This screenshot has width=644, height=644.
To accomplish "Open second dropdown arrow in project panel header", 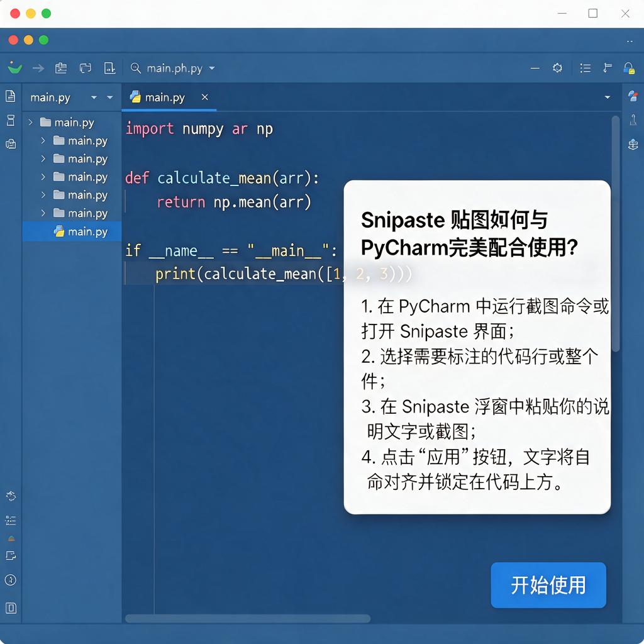I will pos(109,97).
